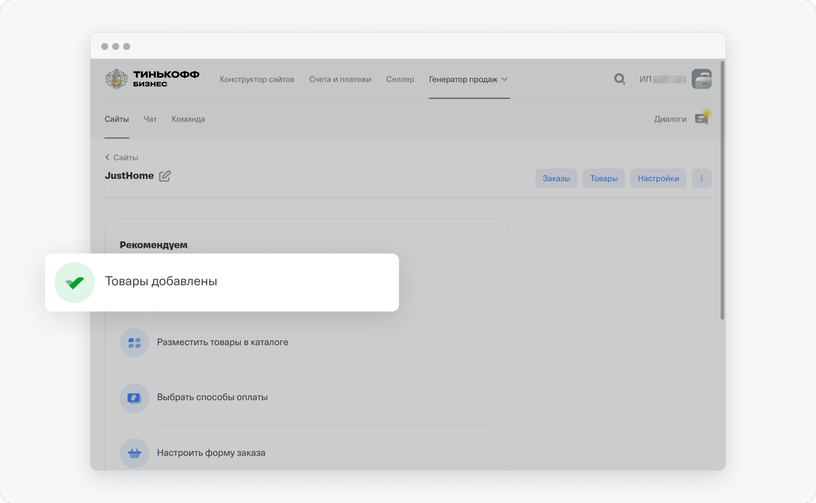Open the three-dot more options menu
Screen dimensions: 816x503
pos(702,178)
